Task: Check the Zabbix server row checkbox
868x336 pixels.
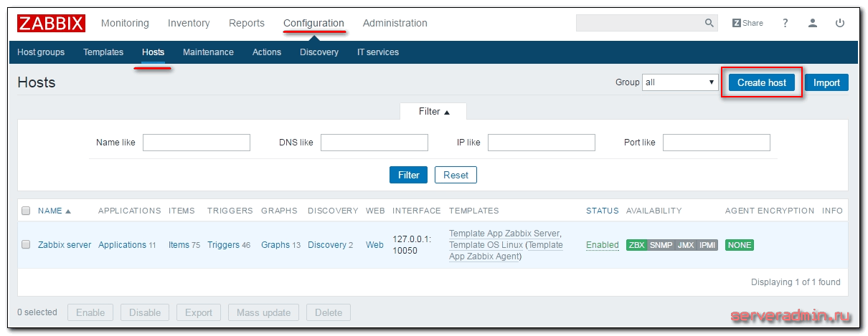Action: pos(26,245)
